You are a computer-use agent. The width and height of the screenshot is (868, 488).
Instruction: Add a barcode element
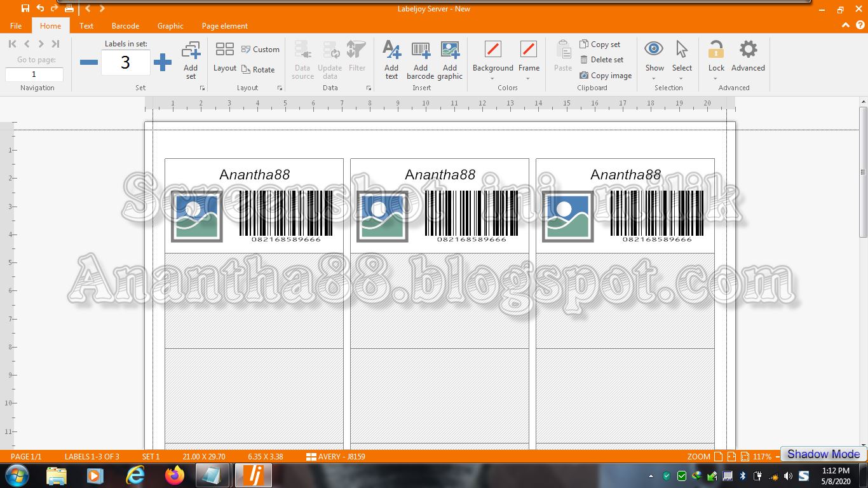tap(421, 60)
